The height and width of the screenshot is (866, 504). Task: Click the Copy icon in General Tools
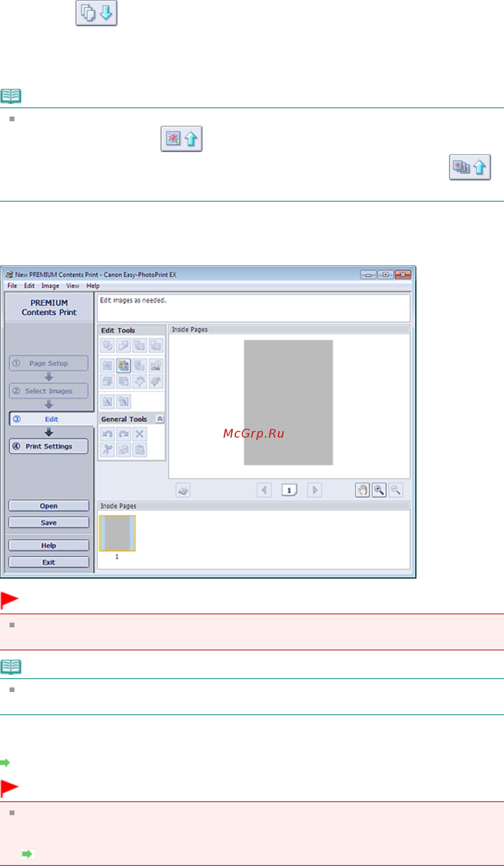123,450
